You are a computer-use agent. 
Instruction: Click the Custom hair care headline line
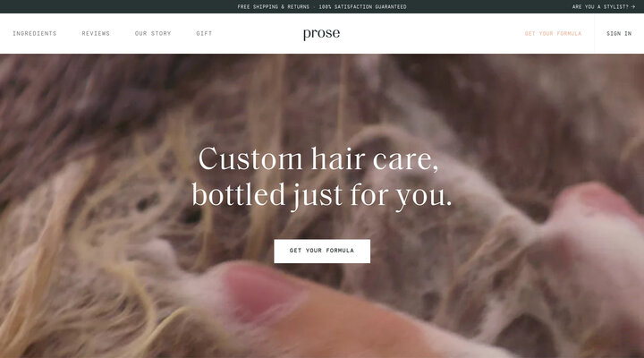pos(318,158)
